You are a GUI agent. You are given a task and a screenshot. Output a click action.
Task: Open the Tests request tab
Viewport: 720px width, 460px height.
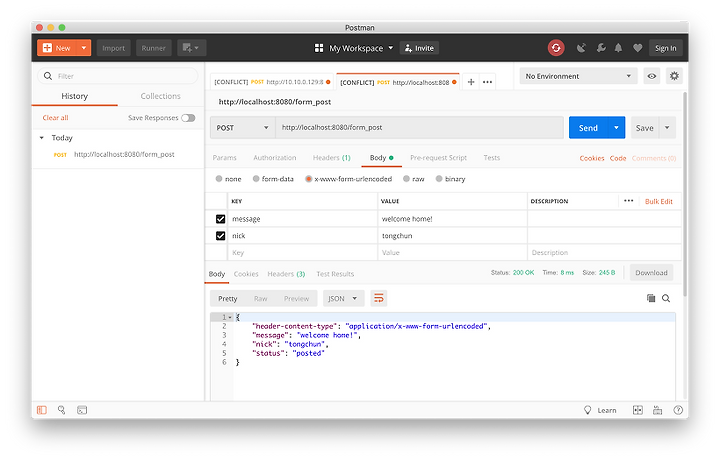pyautogui.click(x=491, y=157)
